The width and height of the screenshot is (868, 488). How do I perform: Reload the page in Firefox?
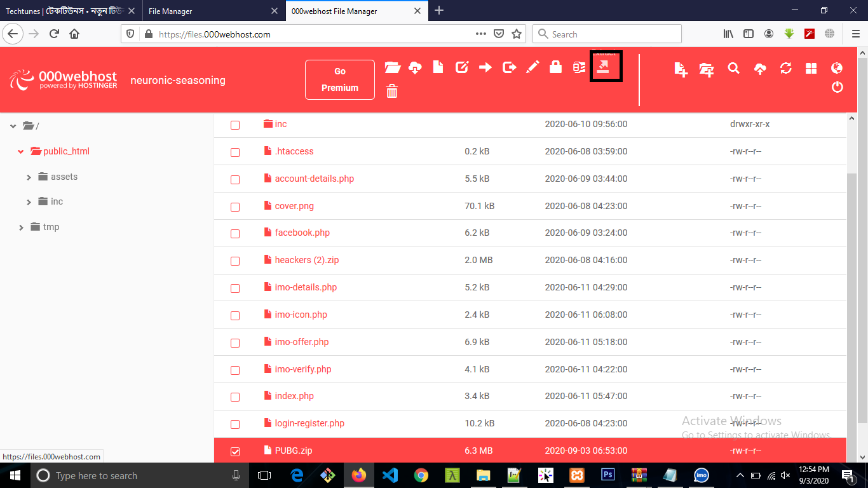click(55, 34)
